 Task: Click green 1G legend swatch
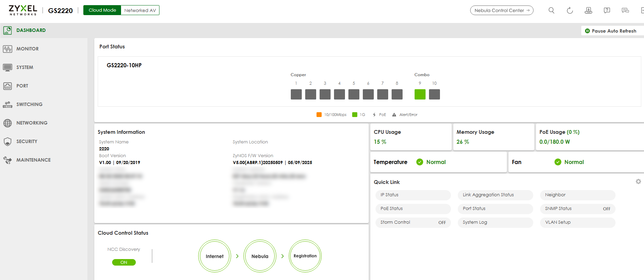(x=355, y=115)
